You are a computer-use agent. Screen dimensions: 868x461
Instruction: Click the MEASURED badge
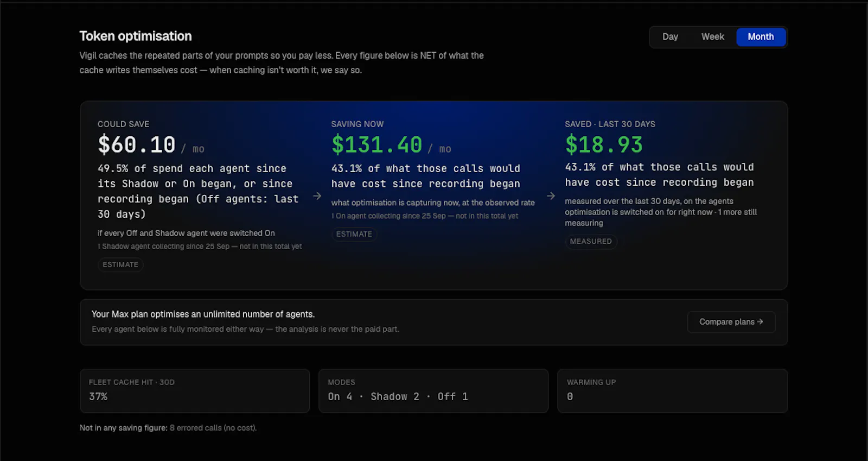(591, 242)
